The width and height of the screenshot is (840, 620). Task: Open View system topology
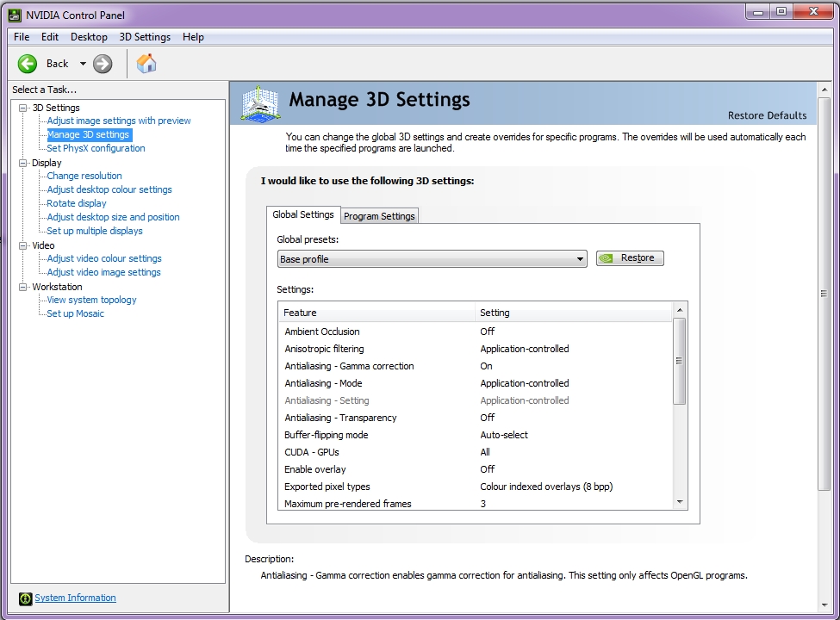point(91,300)
